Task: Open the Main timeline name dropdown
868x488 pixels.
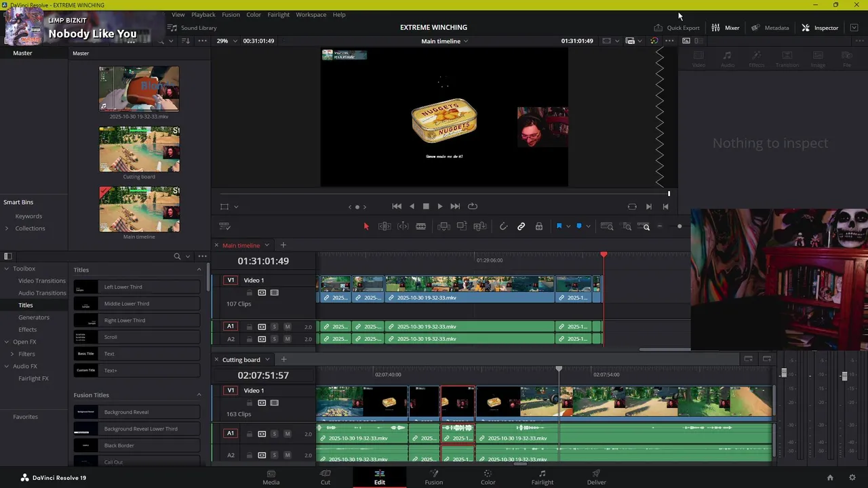Action: (445, 41)
